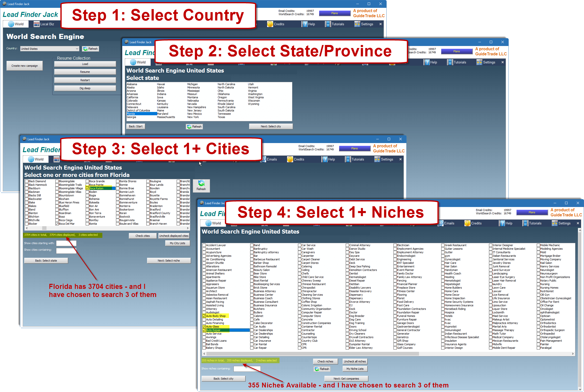Viewport: 584px width, 392px height.
Task: Enable the Accident Lawyer niche checkbox
Action: point(204,245)
